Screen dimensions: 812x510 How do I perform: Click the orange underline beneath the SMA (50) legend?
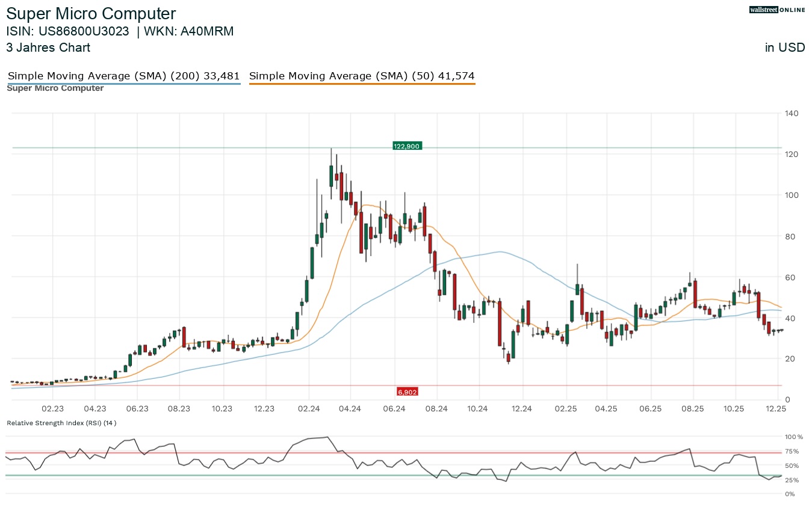(x=362, y=84)
